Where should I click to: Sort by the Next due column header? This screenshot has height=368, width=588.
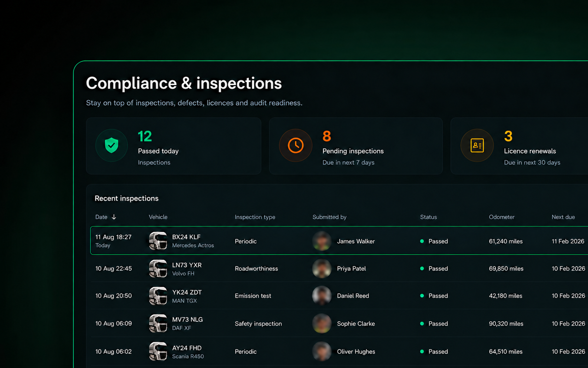[563, 217]
